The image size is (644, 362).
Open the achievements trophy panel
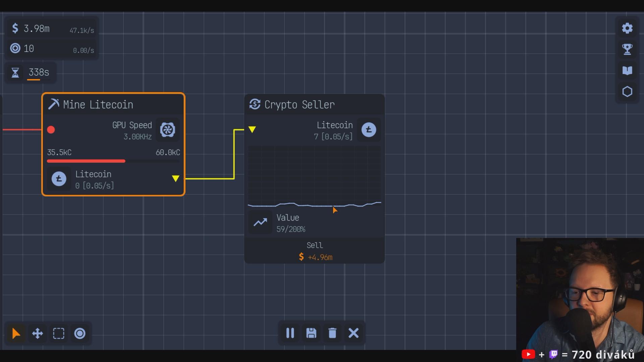[x=627, y=49]
